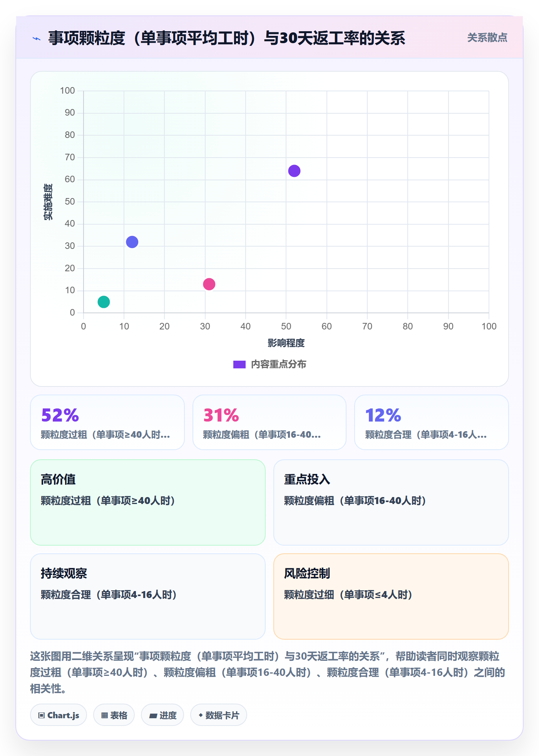
Task: Select the 持续观察 quadrant card
Action: click(148, 596)
